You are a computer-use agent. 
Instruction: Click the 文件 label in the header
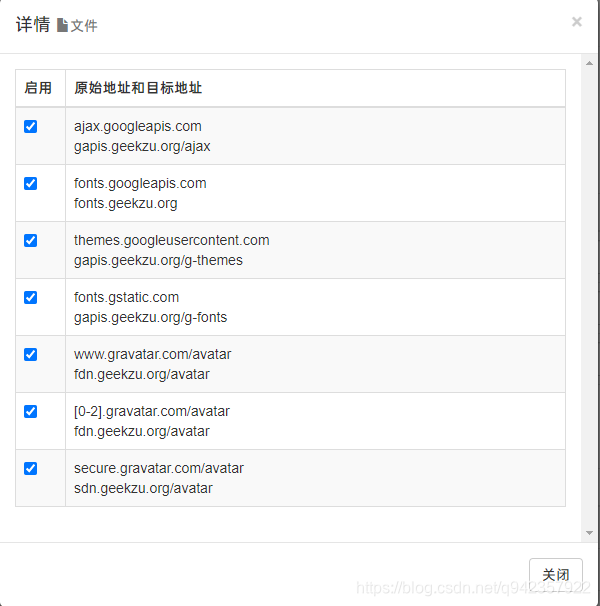[84, 26]
